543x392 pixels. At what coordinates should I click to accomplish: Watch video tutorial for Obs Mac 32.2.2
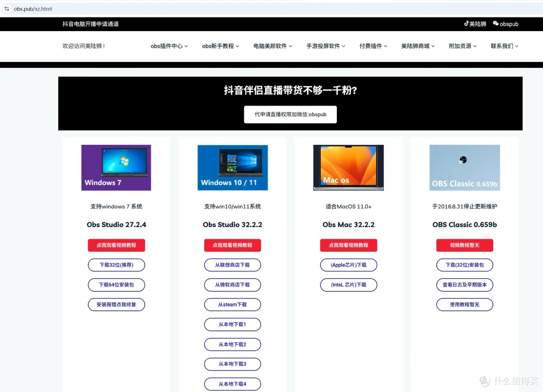click(x=348, y=245)
